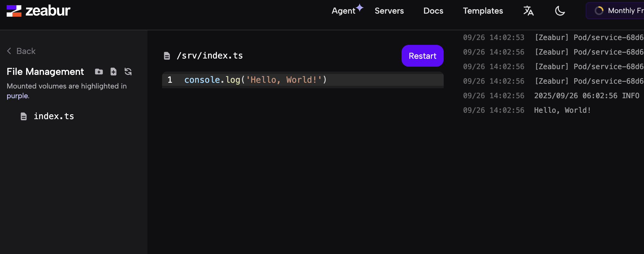Click the Back chevron arrow
Viewport: 644px width, 254px height.
(x=9, y=51)
